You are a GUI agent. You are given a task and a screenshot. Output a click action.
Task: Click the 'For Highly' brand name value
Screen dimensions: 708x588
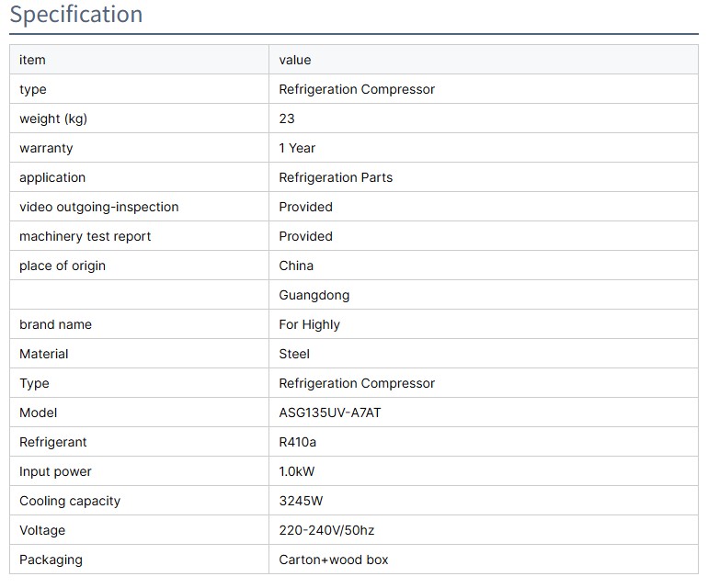tap(309, 324)
